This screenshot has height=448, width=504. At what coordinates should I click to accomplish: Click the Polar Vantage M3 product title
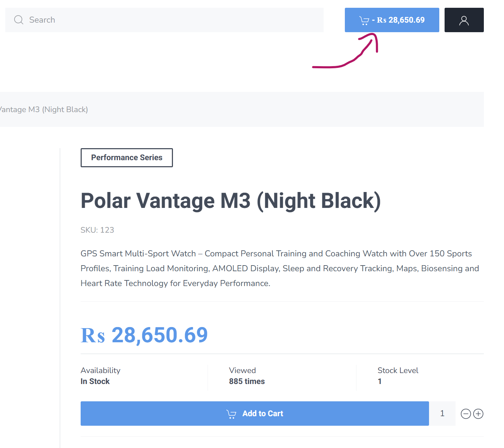click(x=231, y=201)
